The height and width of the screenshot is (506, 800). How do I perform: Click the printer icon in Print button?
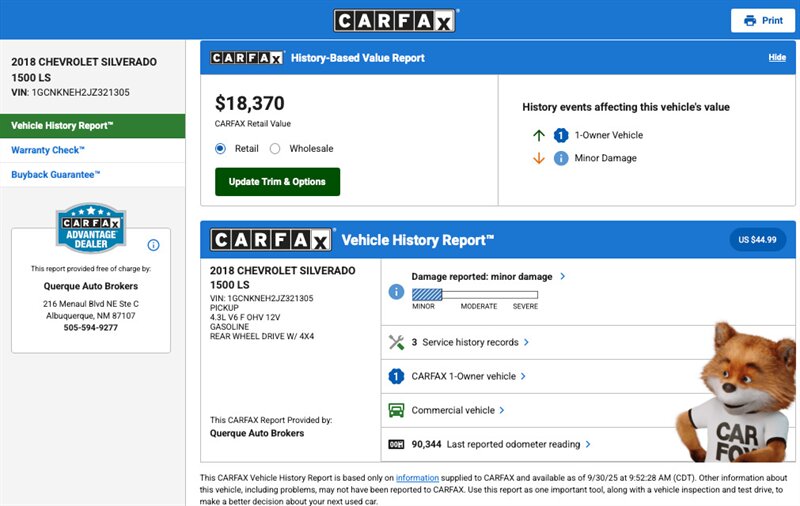(750, 20)
